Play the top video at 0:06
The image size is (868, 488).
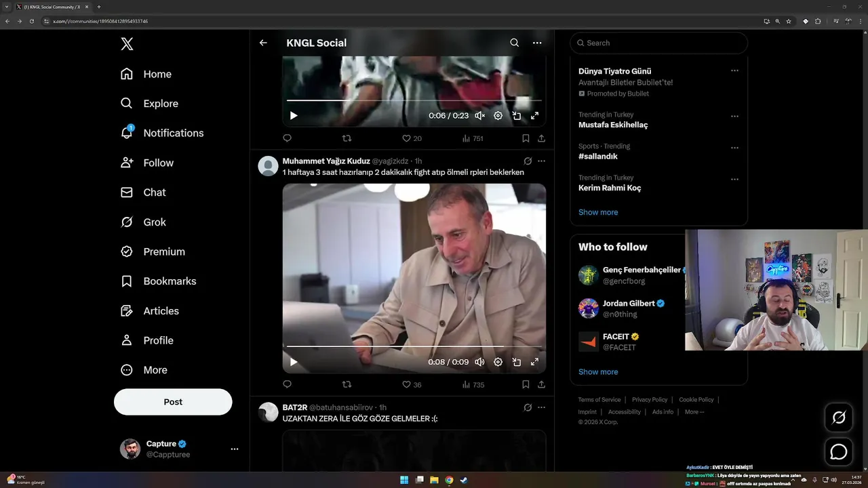click(x=294, y=116)
